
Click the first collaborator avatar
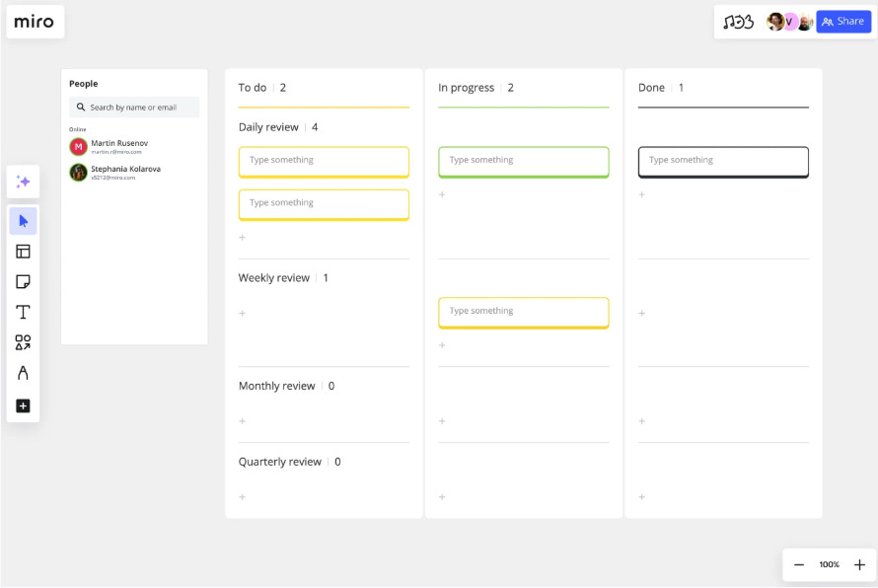click(x=775, y=22)
